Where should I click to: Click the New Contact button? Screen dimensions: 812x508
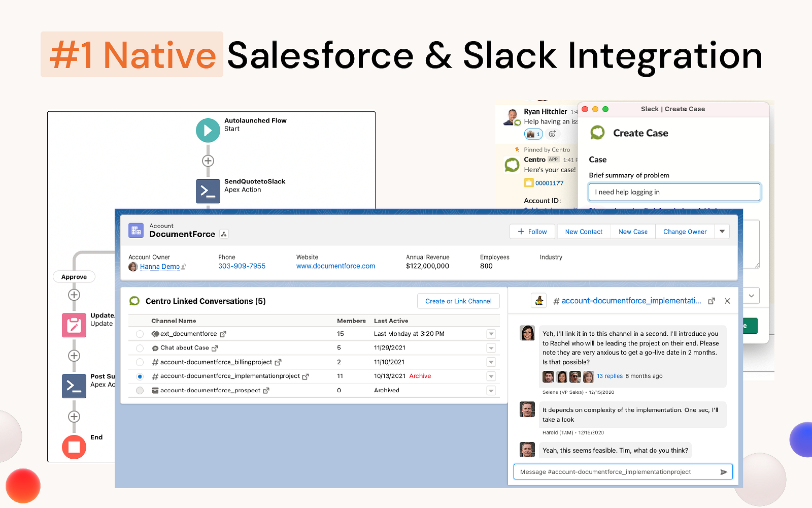(584, 232)
